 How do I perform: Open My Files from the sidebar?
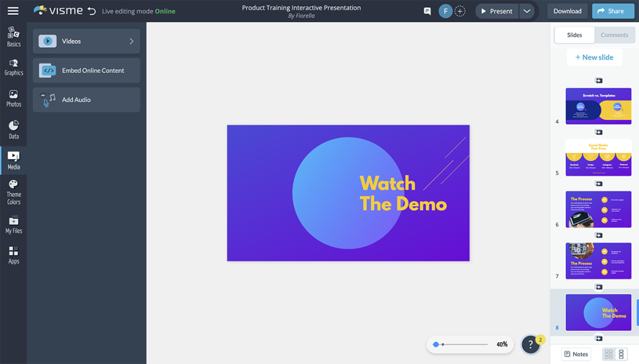(13, 223)
